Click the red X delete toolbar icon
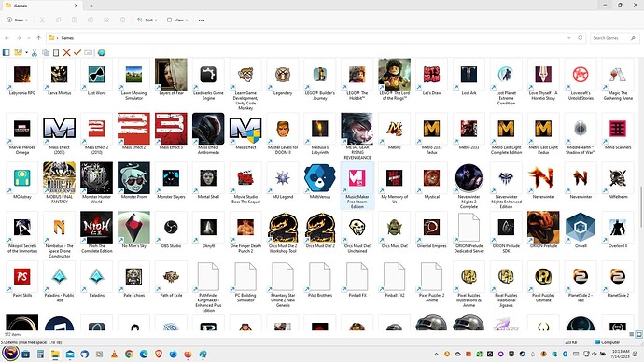Image resolution: width=644 pixels, height=362 pixels. click(66, 52)
